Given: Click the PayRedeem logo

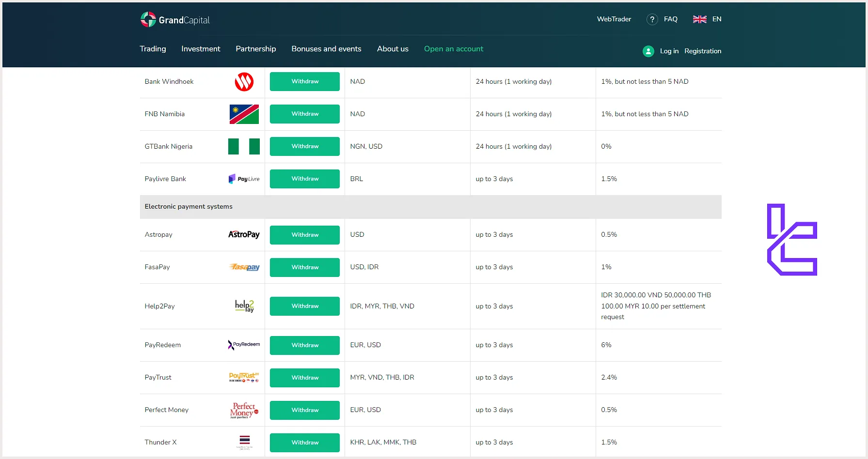Looking at the screenshot, I should tap(244, 345).
